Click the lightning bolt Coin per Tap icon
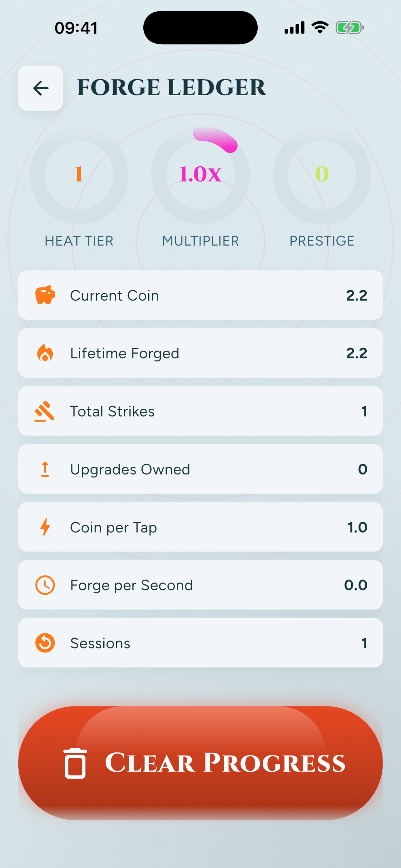The height and width of the screenshot is (868, 401). [x=45, y=527]
